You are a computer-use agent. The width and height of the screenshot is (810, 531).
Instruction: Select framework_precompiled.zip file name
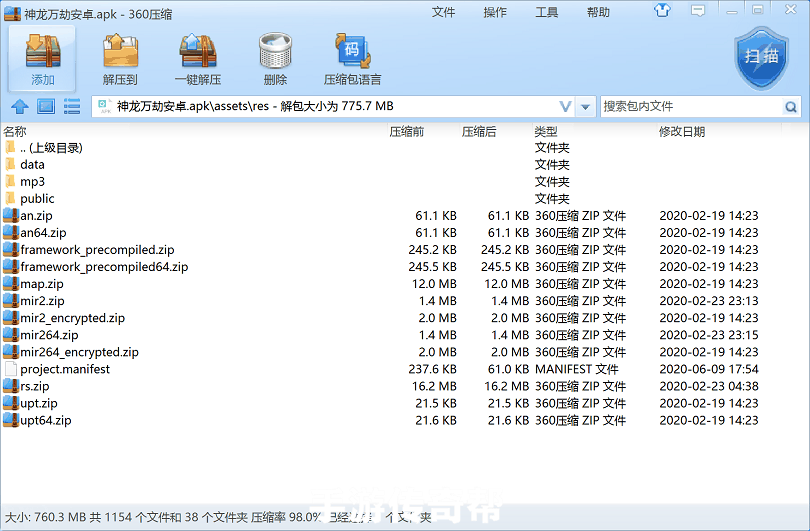(x=97, y=250)
